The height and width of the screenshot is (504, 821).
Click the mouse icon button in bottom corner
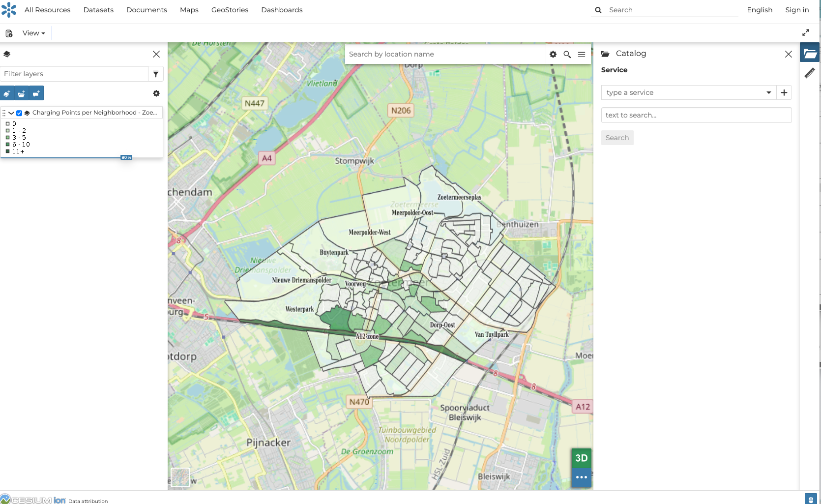click(811, 499)
